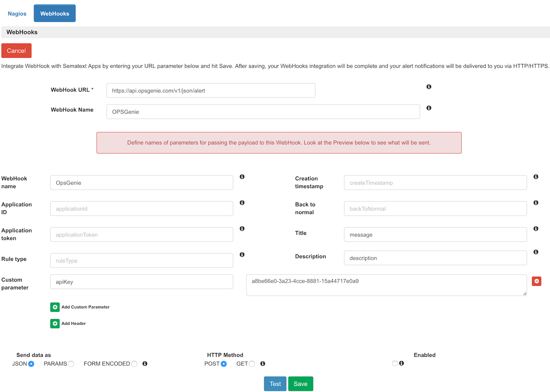The height and width of the screenshot is (392, 550).
Task: Click info icon for Back to normal
Action: point(536,203)
